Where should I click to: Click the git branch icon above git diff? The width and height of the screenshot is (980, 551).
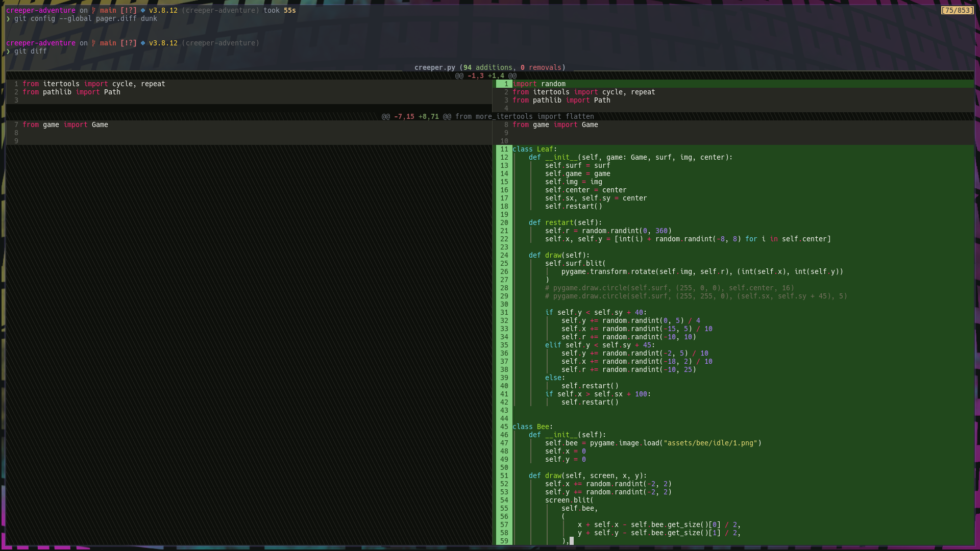(93, 43)
